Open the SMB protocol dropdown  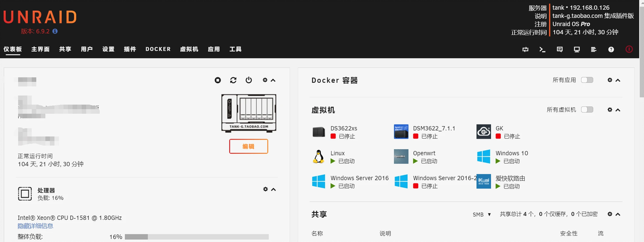[x=482, y=214]
